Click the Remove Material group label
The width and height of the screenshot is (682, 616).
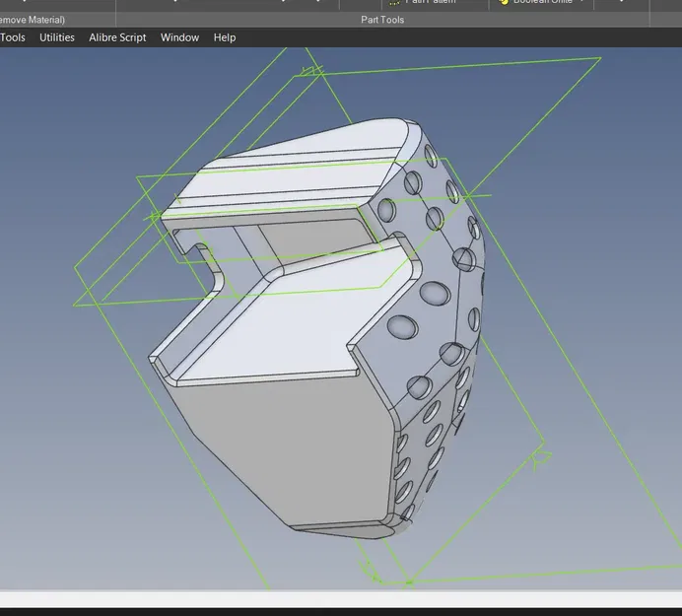(x=32, y=20)
